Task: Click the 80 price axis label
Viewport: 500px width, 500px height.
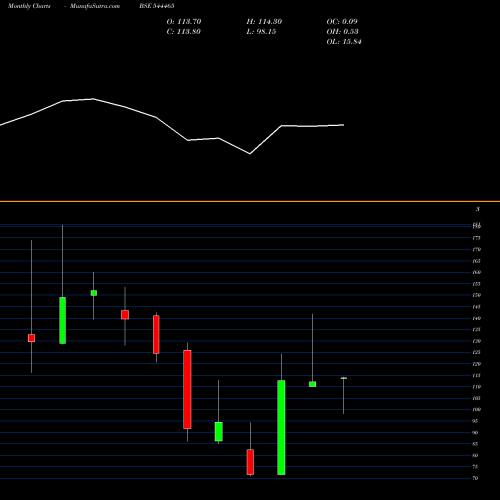Action: point(475,455)
